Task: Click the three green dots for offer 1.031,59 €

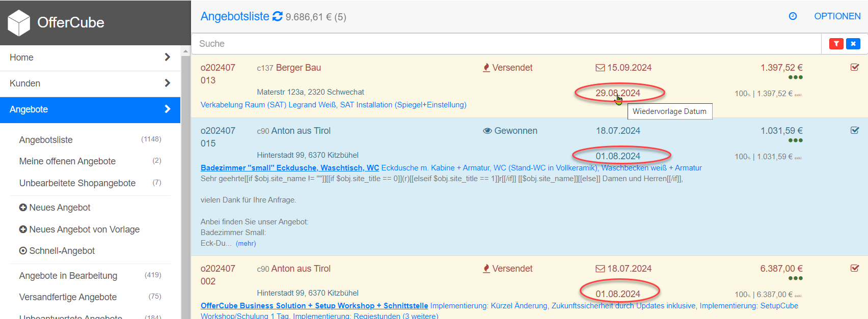Action: [795, 140]
